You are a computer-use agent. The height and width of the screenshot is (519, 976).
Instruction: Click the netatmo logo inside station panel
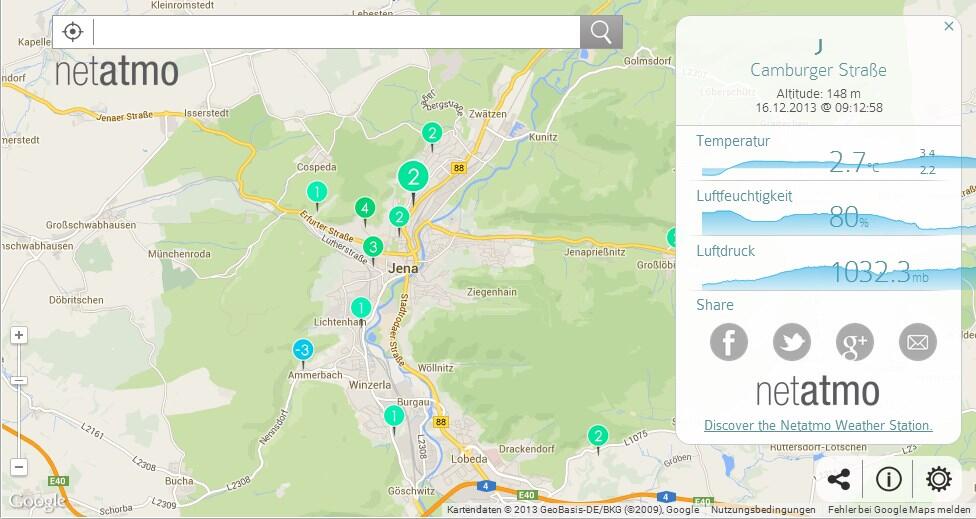pyautogui.click(x=818, y=391)
